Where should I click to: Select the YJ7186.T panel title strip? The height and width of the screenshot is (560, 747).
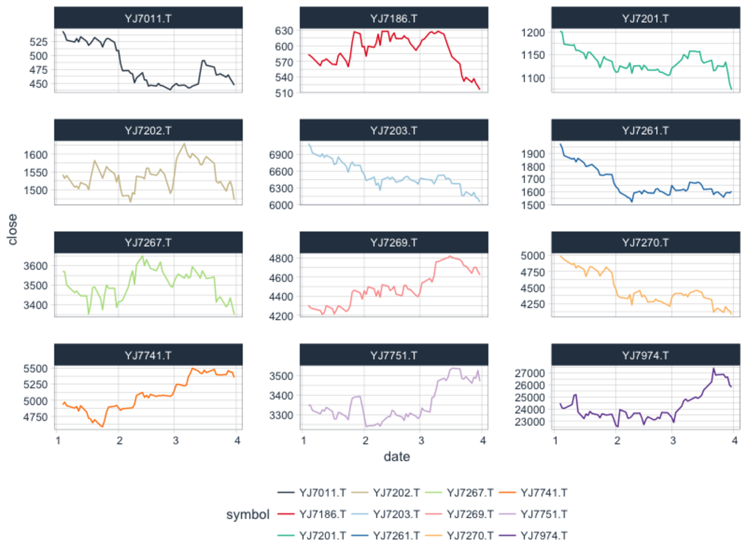click(394, 18)
